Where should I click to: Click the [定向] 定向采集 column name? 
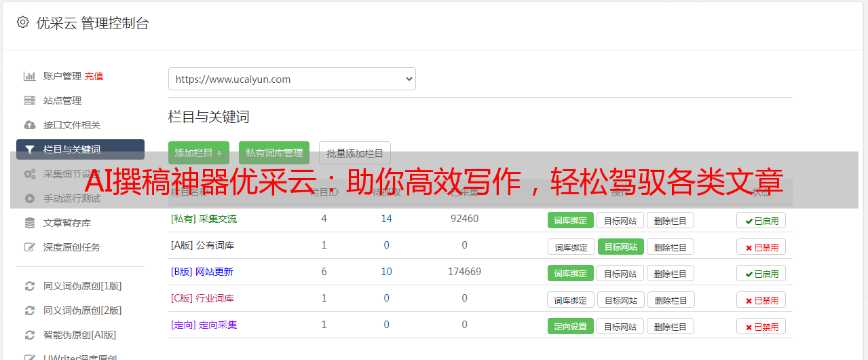[204, 325]
